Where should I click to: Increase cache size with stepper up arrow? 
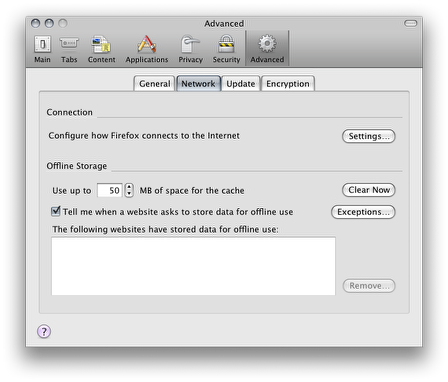tap(129, 187)
